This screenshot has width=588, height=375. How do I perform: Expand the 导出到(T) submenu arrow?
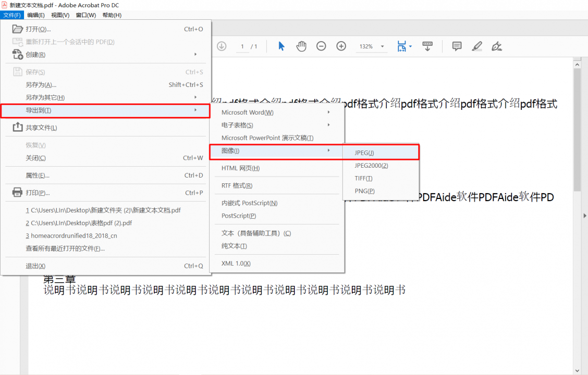195,110
